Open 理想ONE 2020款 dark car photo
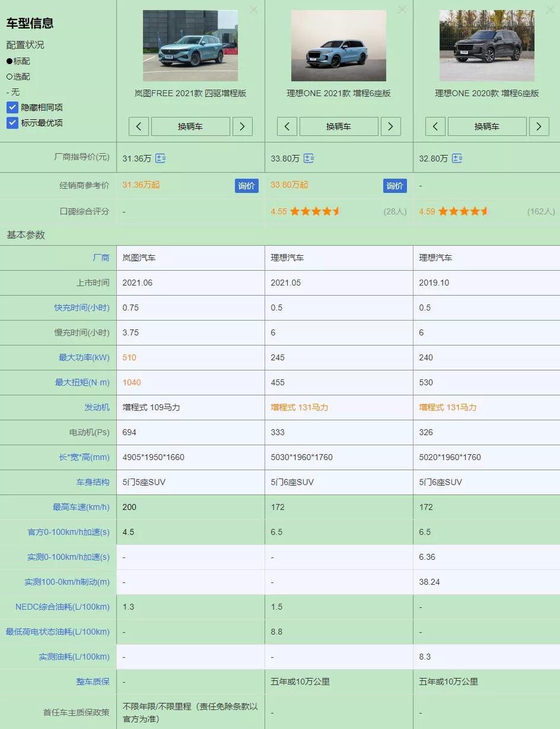This screenshot has width=560, height=729. pos(487,46)
